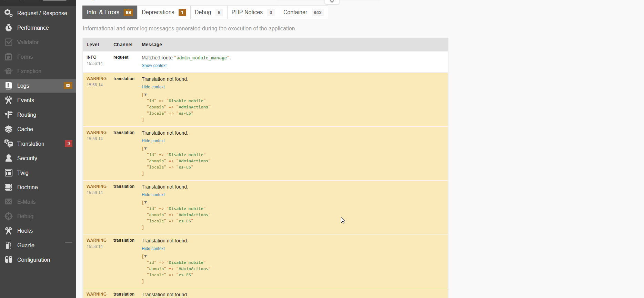Click the Doctrine database icon
The image size is (644, 298).
[x=9, y=187]
